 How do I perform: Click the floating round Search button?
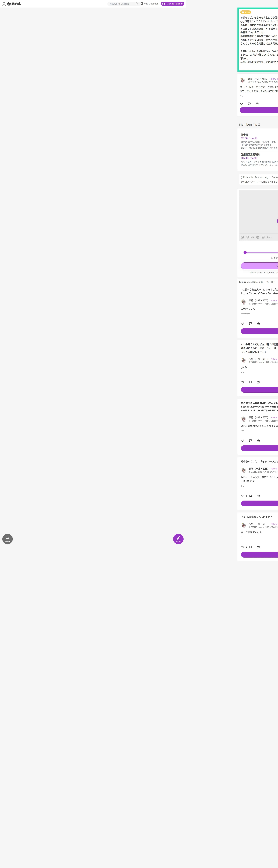click(7, 539)
